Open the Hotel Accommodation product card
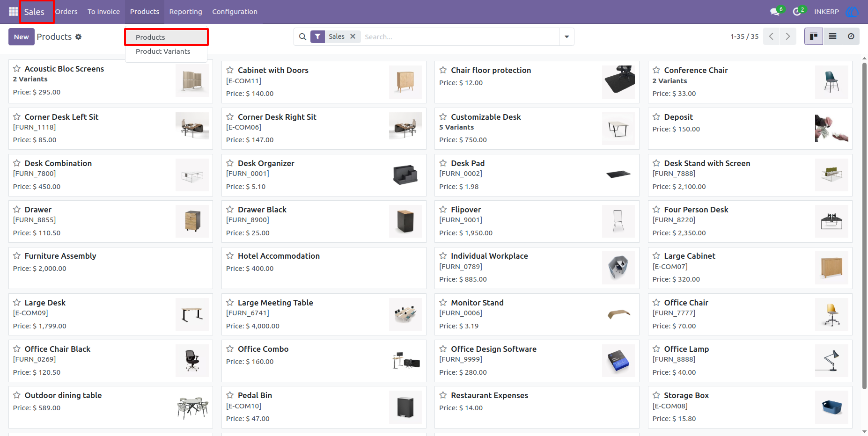868x436 pixels. coord(324,268)
